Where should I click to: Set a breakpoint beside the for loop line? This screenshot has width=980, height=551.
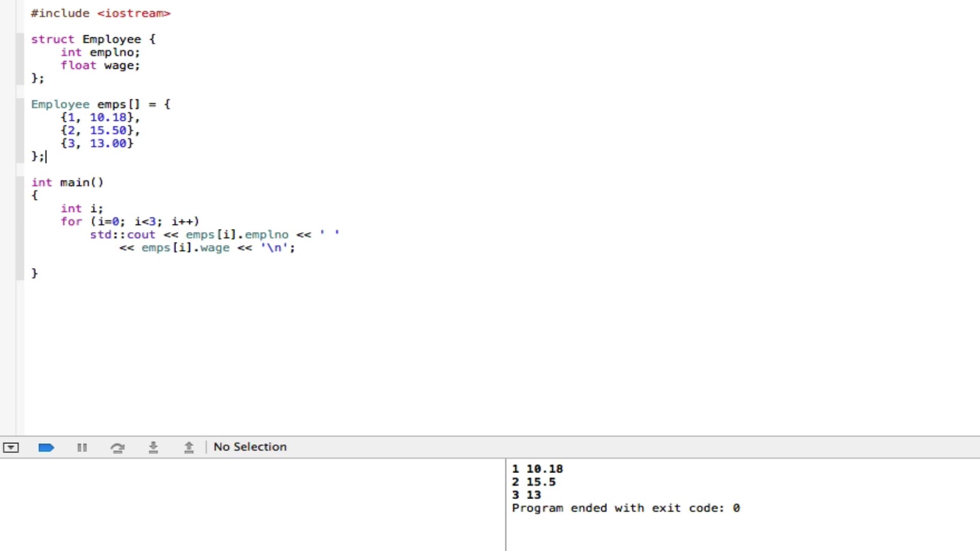click(19, 221)
